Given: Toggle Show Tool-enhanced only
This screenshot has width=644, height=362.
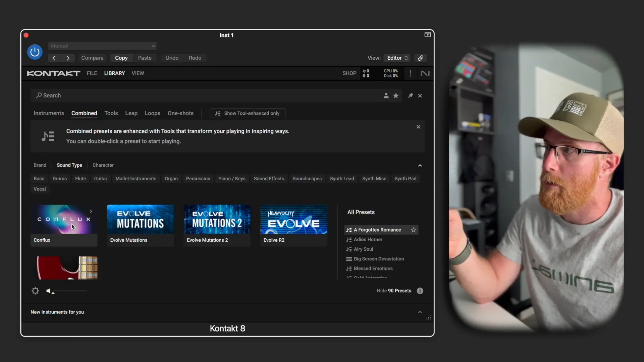Looking at the screenshot, I should [248, 113].
